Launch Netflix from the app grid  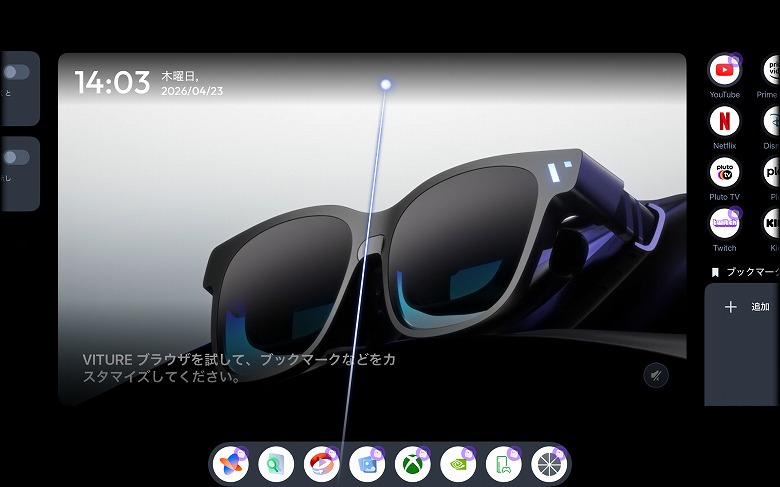(724, 121)
